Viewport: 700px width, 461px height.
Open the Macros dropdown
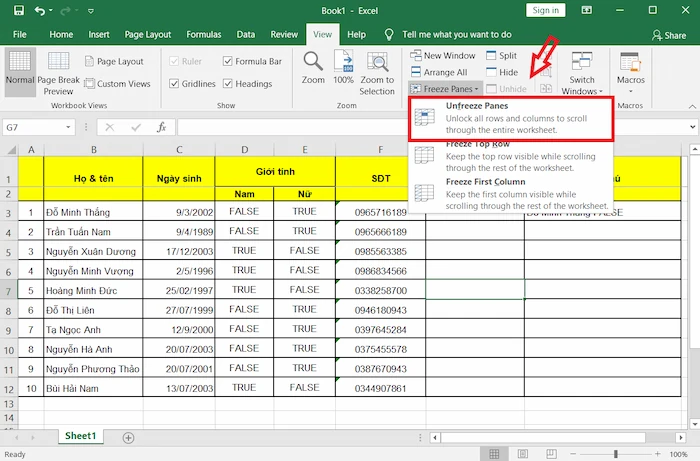(630, 72)
